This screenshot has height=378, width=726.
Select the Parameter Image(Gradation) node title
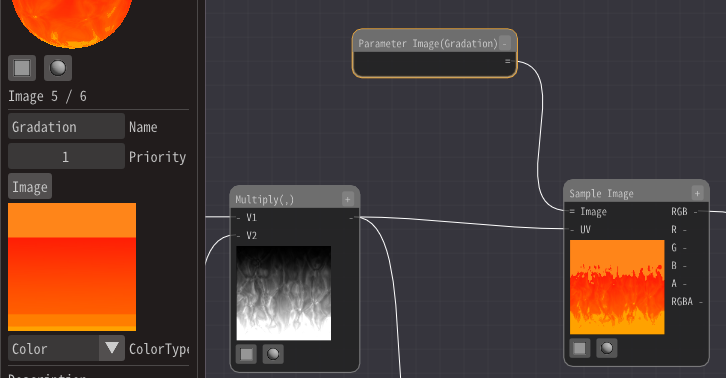(428, 44)
